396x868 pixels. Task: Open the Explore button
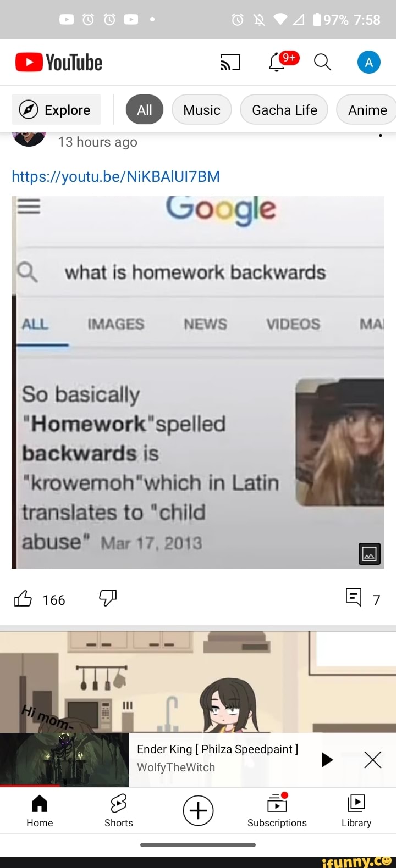click(x=57, y=110)
